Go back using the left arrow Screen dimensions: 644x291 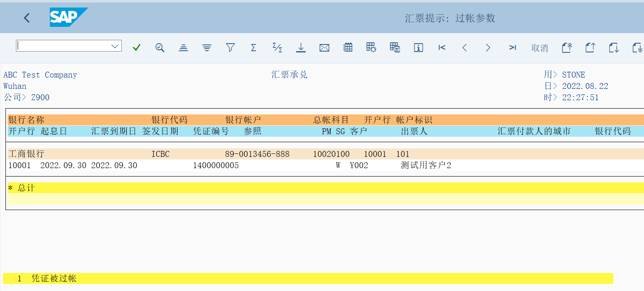coord(26,18)
